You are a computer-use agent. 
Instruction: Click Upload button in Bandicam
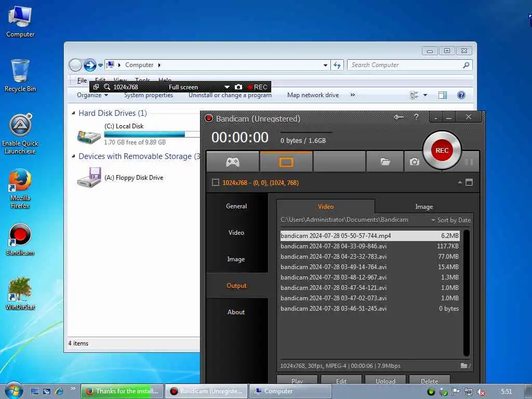pyautogui.click(x=385, y=380)
